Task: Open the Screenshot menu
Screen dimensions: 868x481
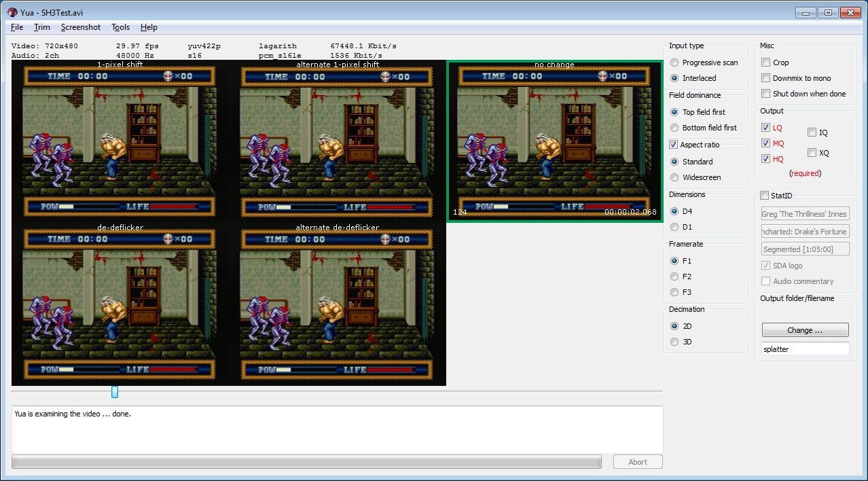Action: [x=80, y=27]
